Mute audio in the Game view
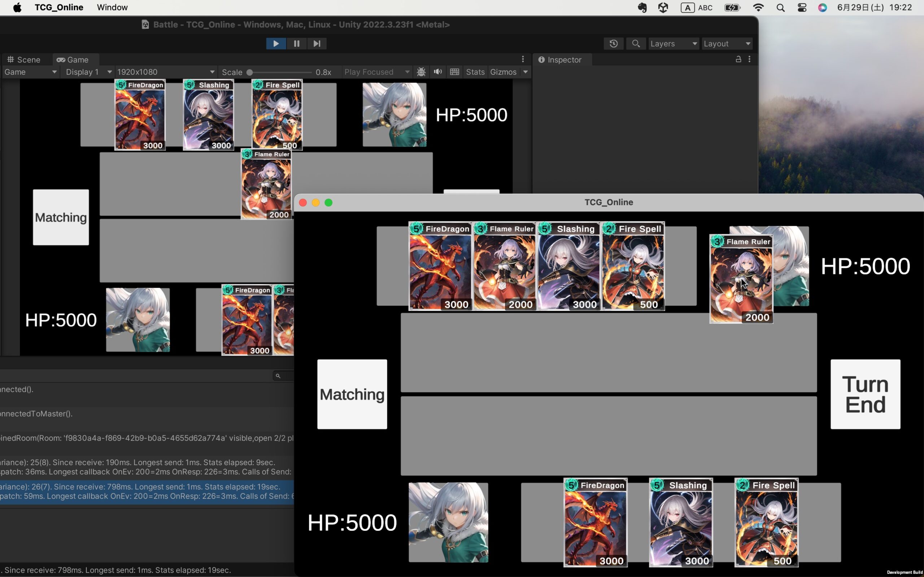 click(437, 72)
